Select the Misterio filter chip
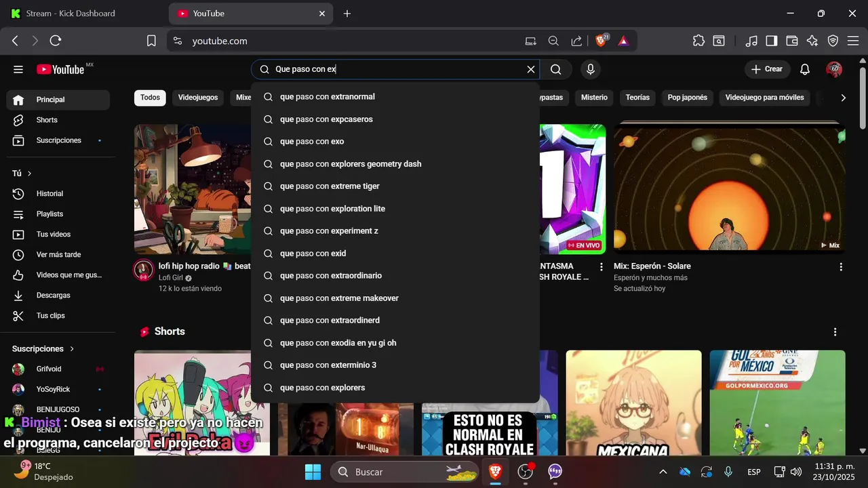This screenshot has width=868, height=488. (594, 98)
